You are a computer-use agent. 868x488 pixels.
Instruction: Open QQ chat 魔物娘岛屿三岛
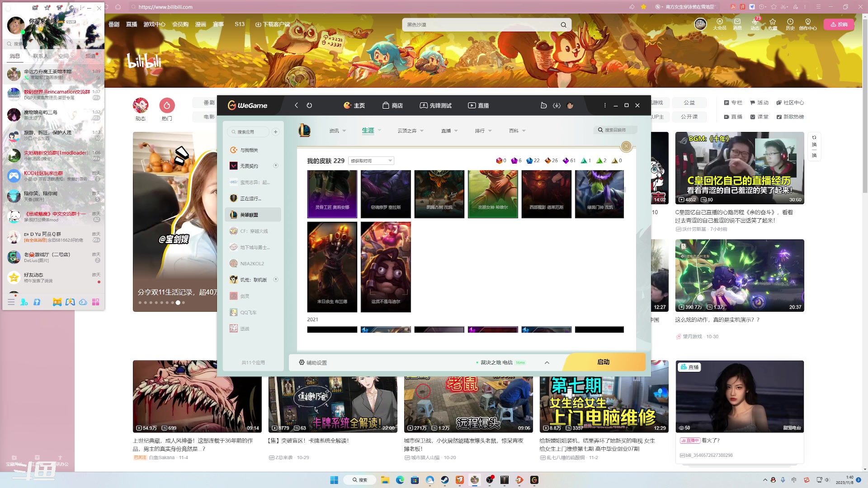pos(53,115)
